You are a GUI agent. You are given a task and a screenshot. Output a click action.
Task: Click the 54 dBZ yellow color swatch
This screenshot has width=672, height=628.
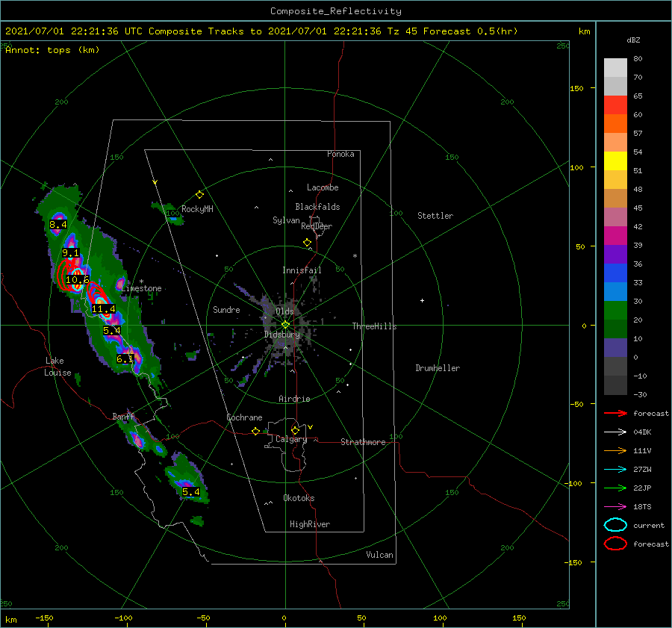click(615, 161)
